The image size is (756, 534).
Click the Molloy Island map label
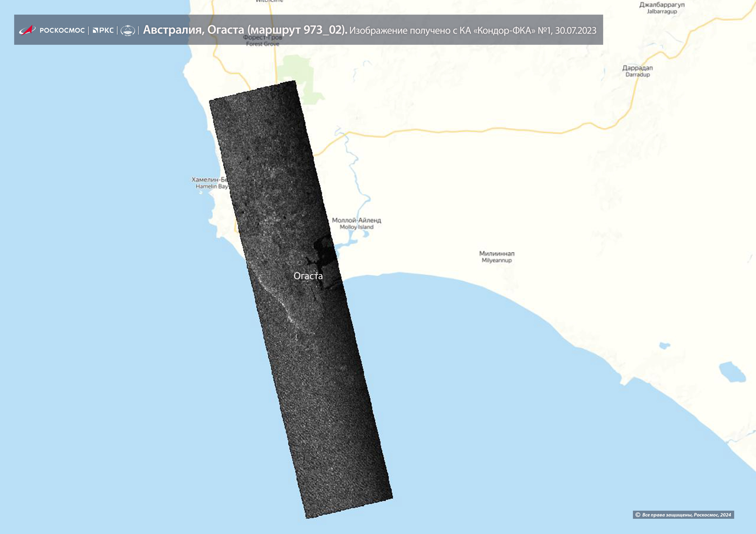pos(356,223)
